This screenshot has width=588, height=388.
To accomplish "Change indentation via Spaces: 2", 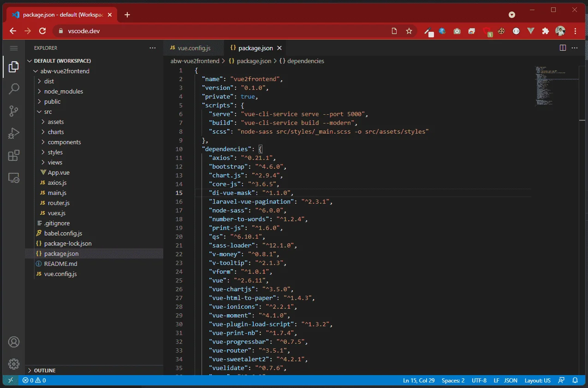I will pos(453,381).
